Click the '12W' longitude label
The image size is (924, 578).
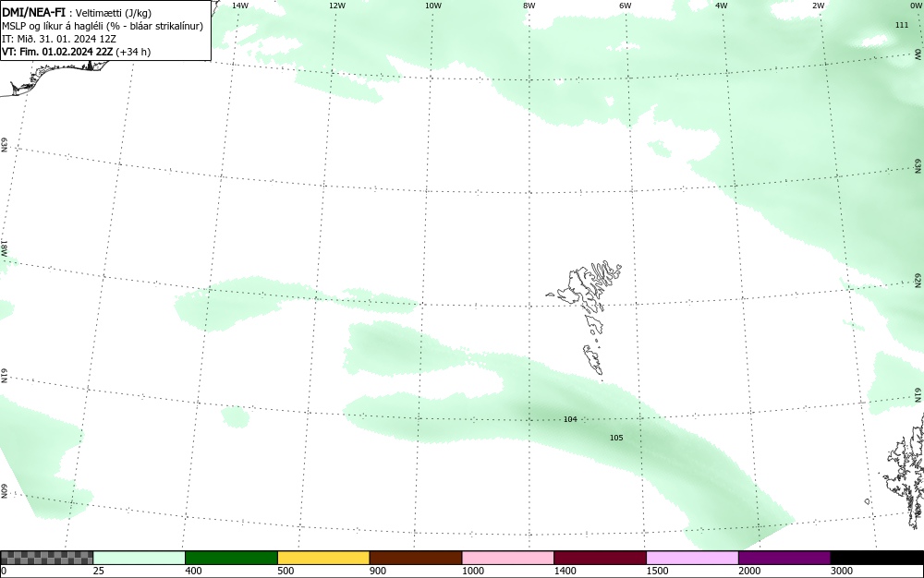[336, 6]
